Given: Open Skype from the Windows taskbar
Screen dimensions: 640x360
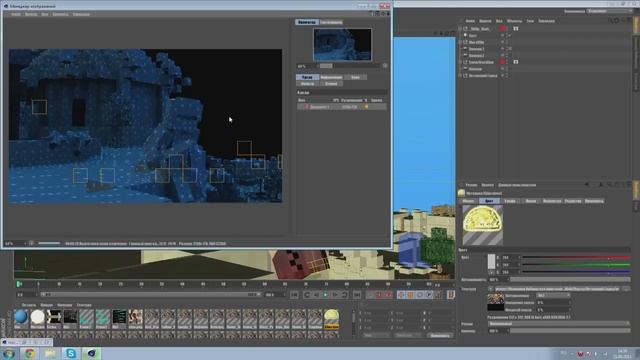Looking at the screenshot, I should click(71, 353).
